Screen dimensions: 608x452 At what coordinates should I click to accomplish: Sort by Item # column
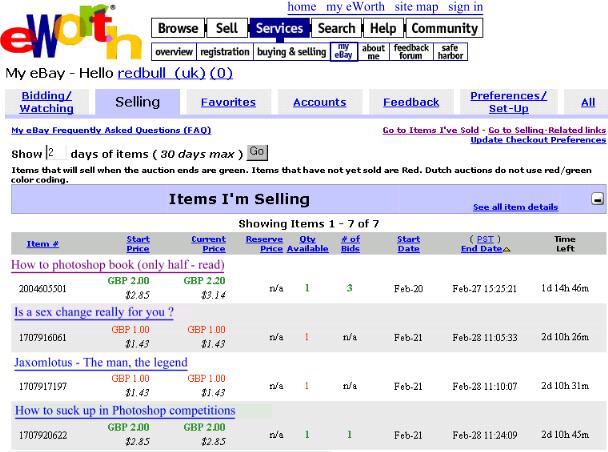click(43, 244)
